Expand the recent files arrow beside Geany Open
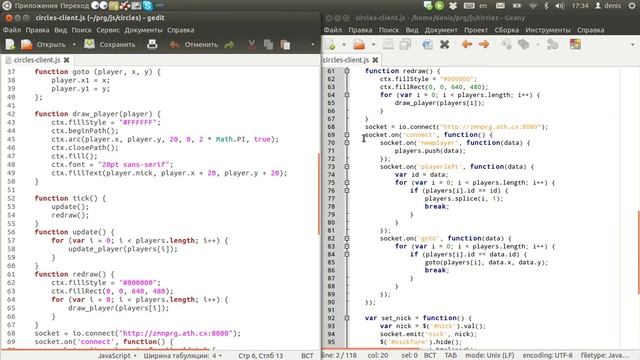The image size is (640, 360). click(373, 44)
